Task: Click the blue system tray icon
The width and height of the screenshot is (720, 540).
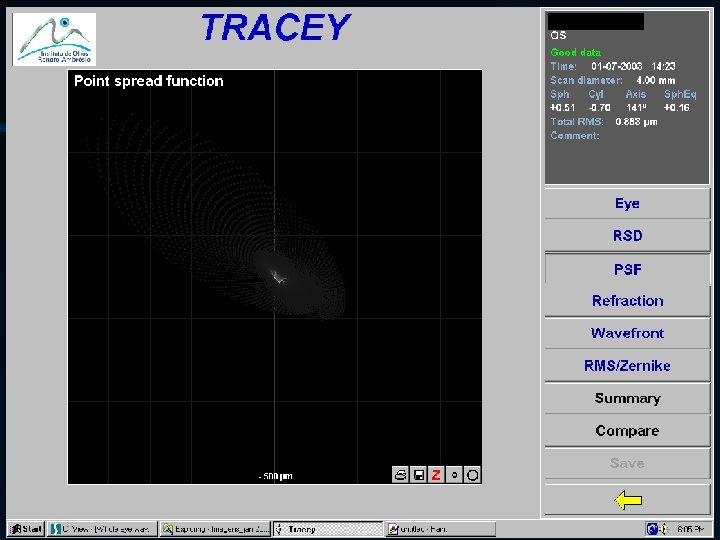Action: coord(652,529)
